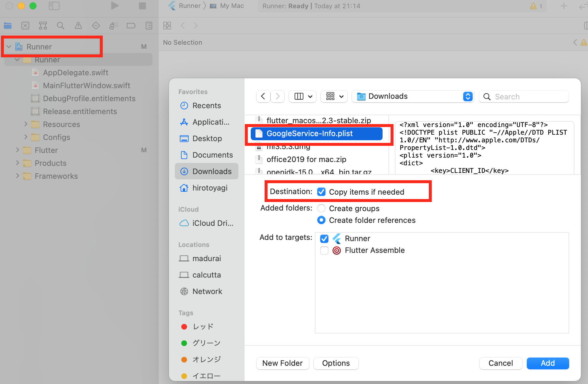Select Create groups radio option
Viewport: 588px width, 384px height.
click(321, 208)
